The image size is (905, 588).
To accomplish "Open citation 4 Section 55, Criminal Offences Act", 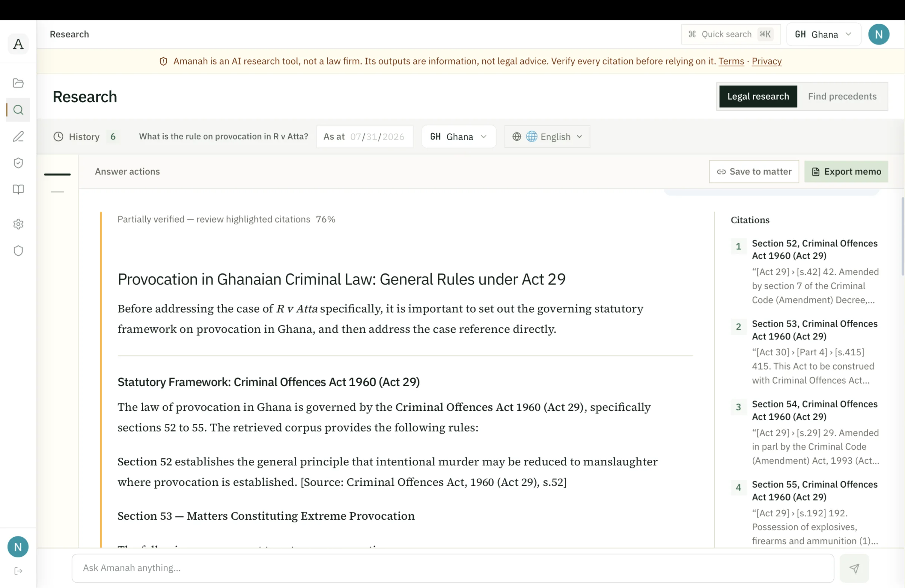I will [814, 491].
